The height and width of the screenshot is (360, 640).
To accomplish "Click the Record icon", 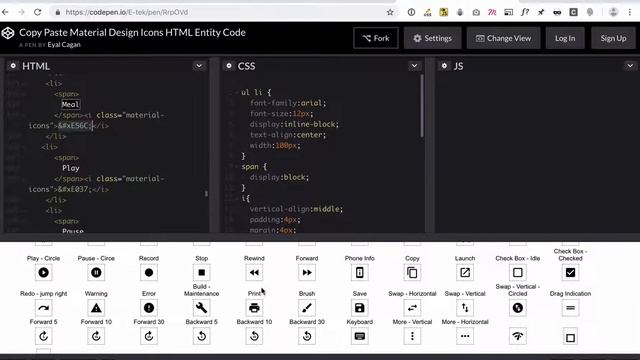I will point(149,273).
